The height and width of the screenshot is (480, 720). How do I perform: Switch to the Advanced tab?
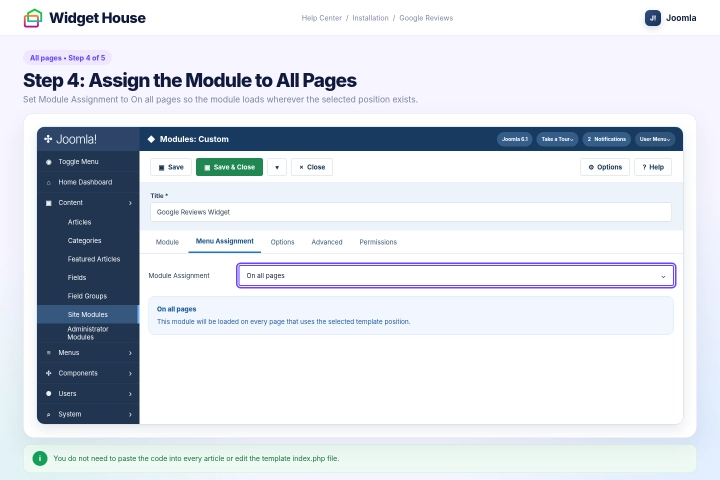(x=327, y=242)
